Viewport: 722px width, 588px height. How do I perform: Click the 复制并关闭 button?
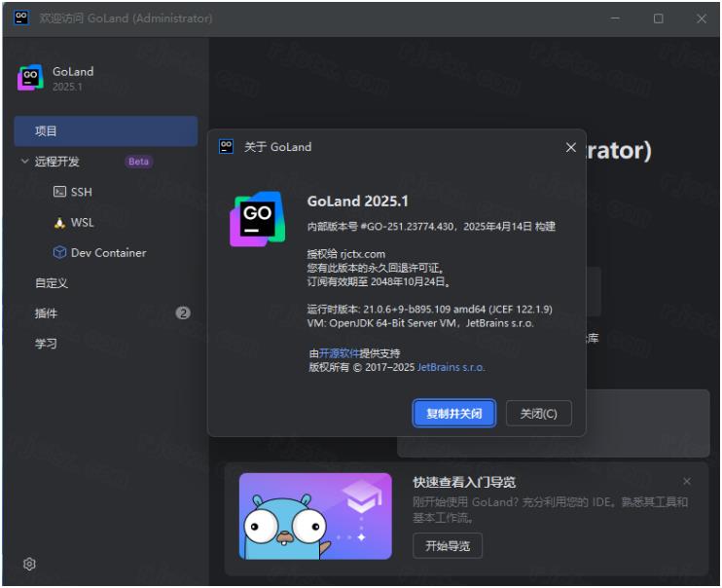pyautogui.click(x=454, y=414)
